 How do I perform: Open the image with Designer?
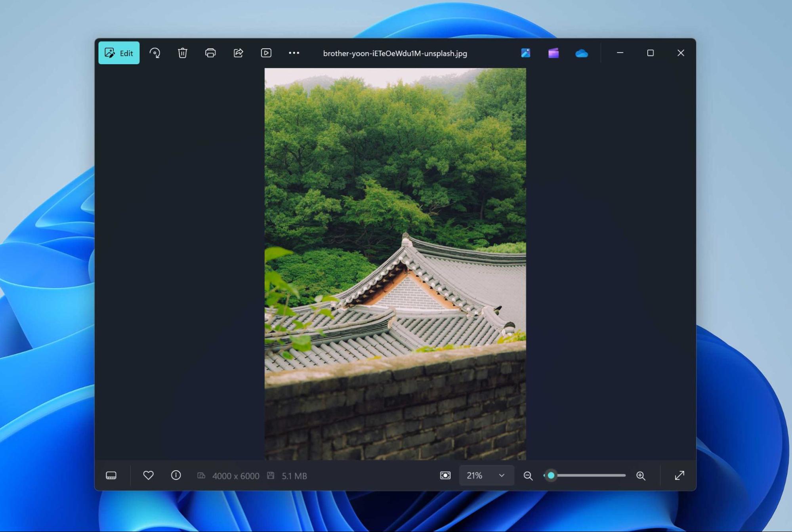526,53
